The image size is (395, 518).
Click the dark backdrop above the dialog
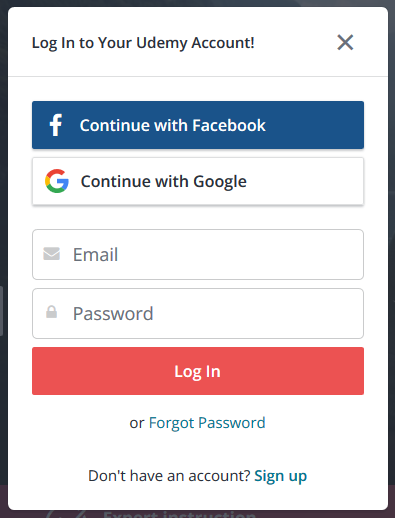(x=197, y=3)
